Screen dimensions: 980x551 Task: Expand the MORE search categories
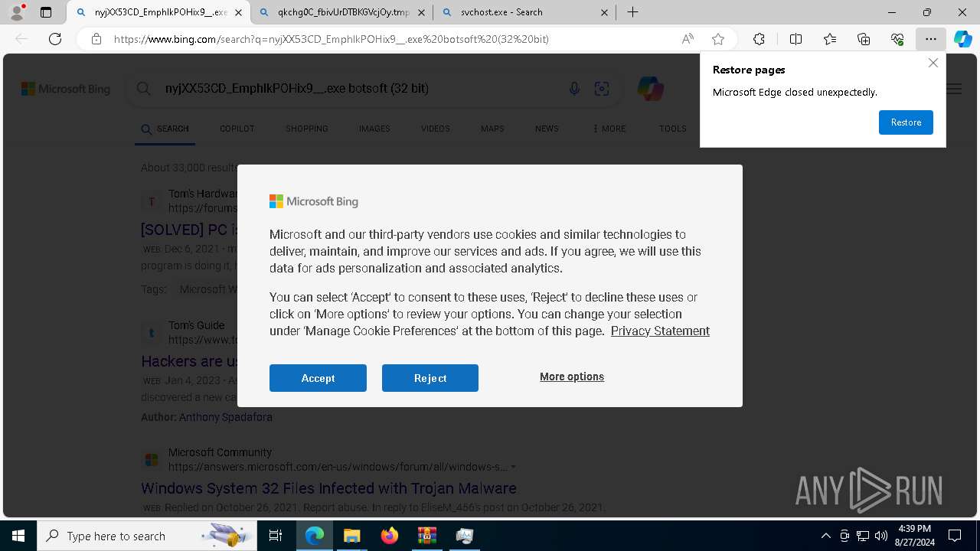[x=609, y=129]
